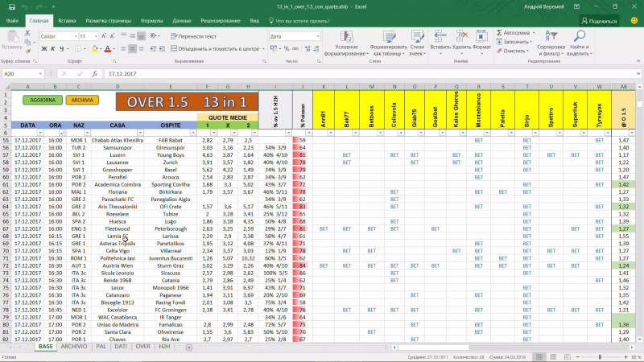644x362 pixels.
Task: Open Cell Styles (Стили ячеек)
Action: tap(417, 43)
